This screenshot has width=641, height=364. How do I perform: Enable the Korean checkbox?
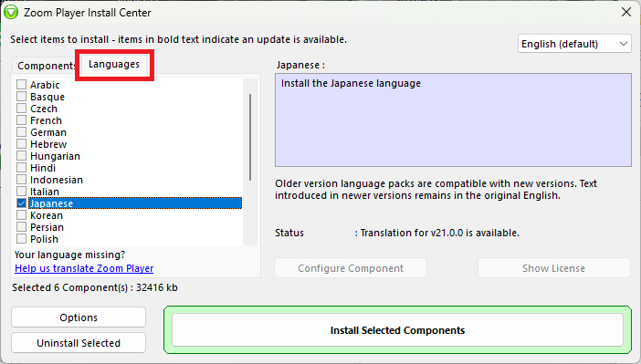click(21, 215)
